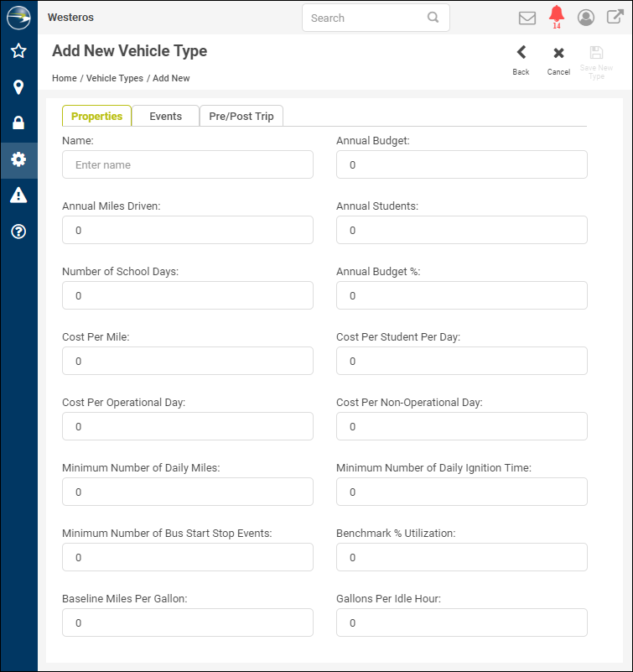
Task: Open the lock security section
Action: point(18,123)
